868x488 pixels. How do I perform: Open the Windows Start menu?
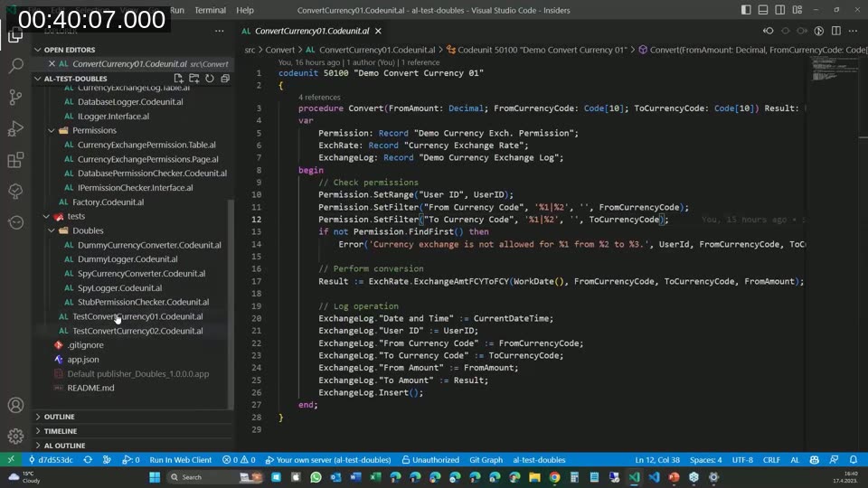coord(155,477)
